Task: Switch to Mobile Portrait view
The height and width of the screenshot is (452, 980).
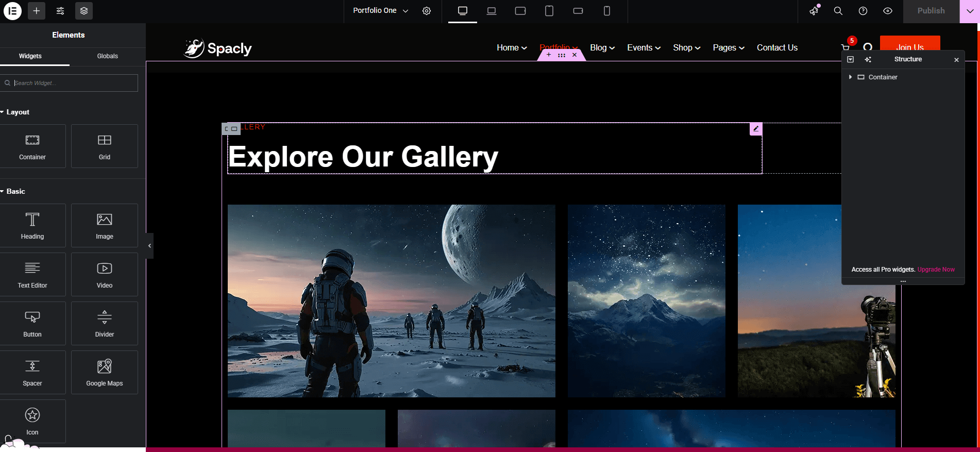Action: (607, 11)
